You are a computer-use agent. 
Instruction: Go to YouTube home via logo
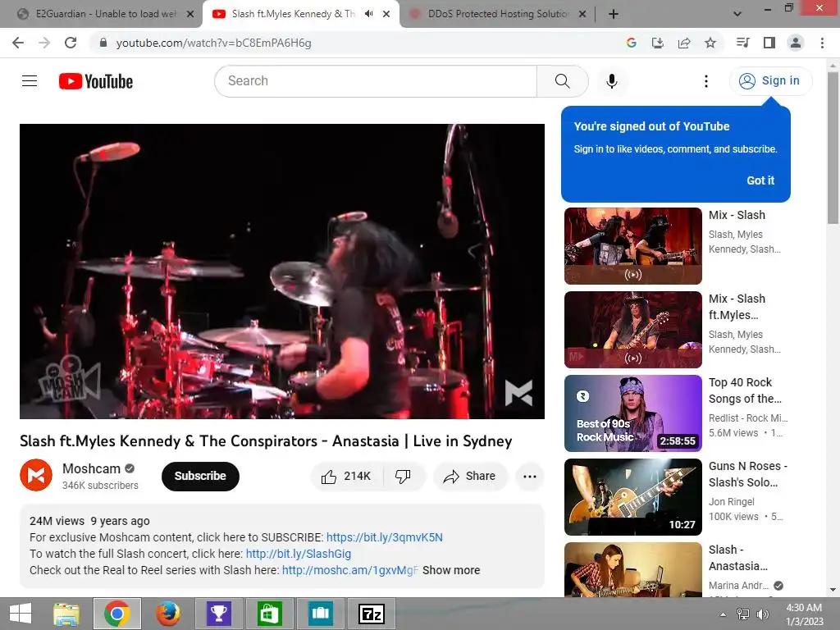coord(96,81)
